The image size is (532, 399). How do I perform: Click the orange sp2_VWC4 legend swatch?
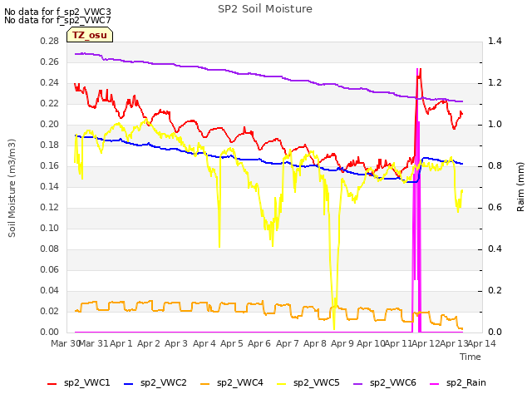coord(205,384)
